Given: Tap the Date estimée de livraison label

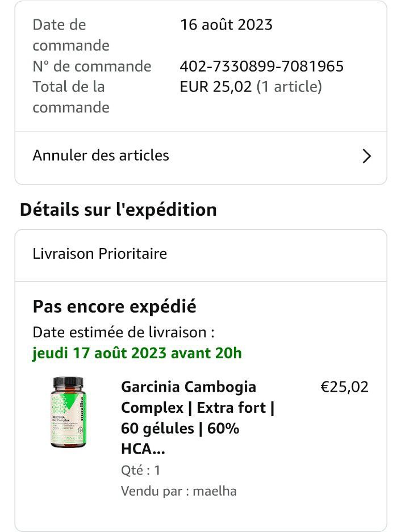Looking at the screenshot, I should pos(123,332).
